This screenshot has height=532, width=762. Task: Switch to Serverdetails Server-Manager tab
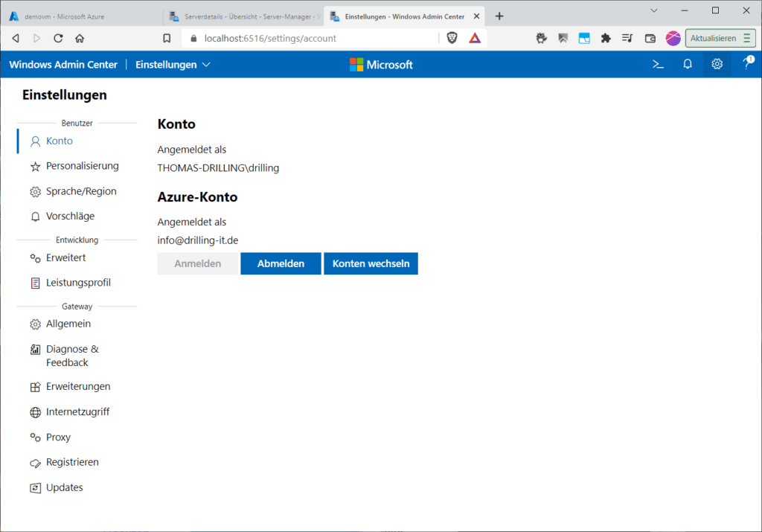[x=246, y=16]
